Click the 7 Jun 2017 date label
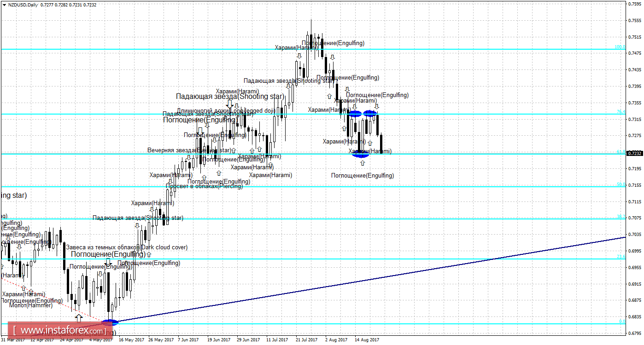The image size is (644, 345). tap(189, 340)
